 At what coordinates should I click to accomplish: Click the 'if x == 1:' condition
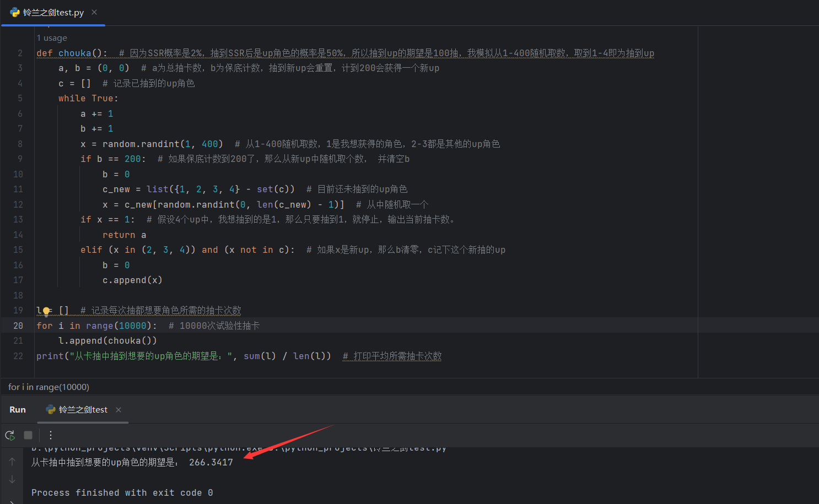108,220
